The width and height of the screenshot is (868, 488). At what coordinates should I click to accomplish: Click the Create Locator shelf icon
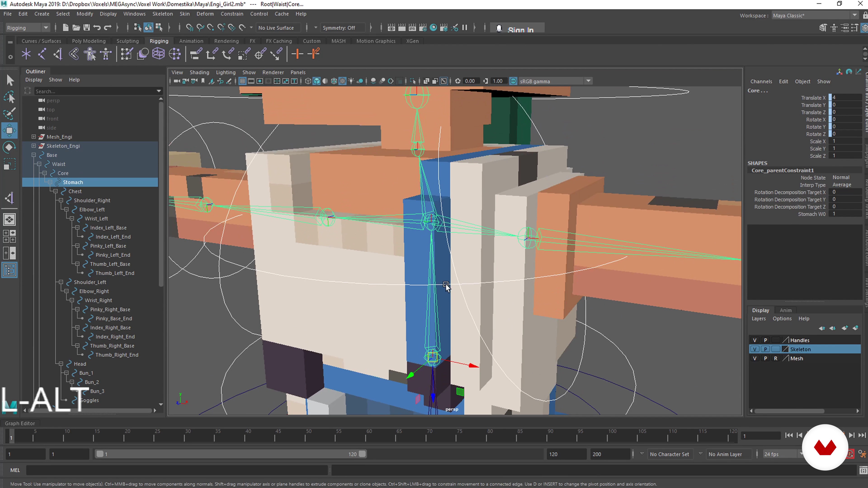click(26, 54)
